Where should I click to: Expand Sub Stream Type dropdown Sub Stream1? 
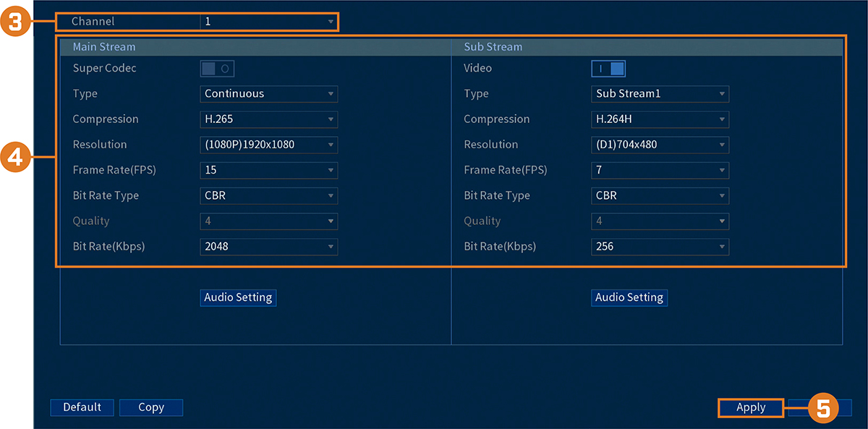[x=660, y=94]
